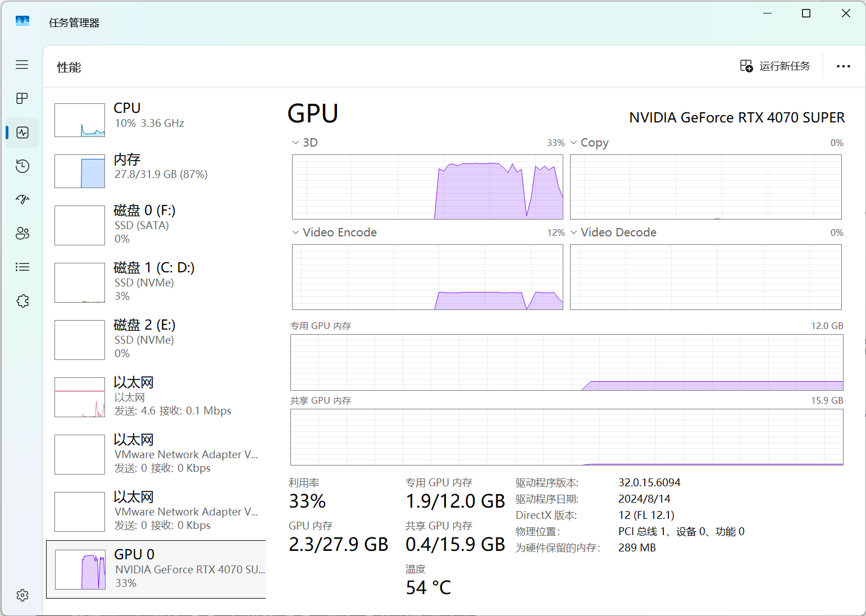Click the 289 MB reserved memory value
Screen dimensions: 866x616
coord(637,547)
